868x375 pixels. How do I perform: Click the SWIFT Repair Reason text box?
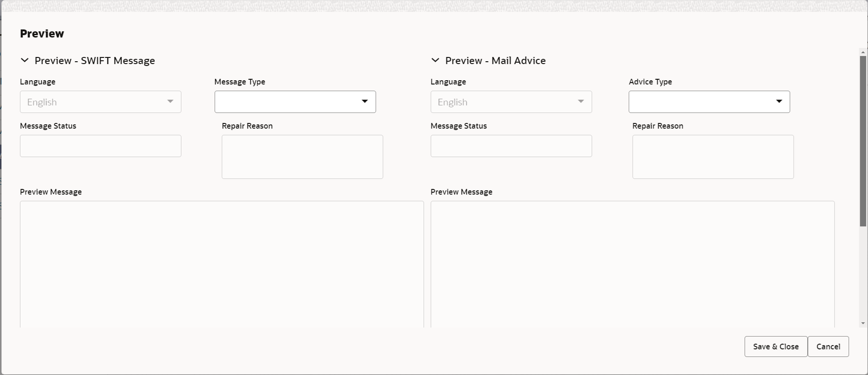click(302, 157)
